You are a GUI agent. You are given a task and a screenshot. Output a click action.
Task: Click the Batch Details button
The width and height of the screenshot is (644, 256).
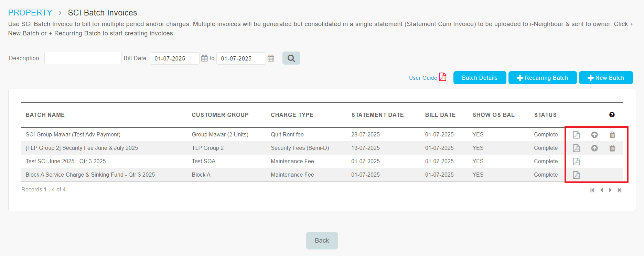coord(480,78)
